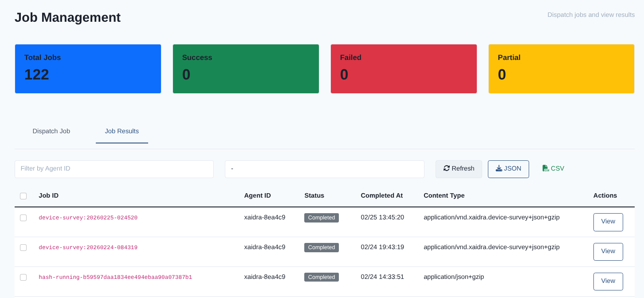The width and height of the screenshot is (644, 298).
Task: Switch to the Dispatch Job tab
Action: (x=51, y=131)
